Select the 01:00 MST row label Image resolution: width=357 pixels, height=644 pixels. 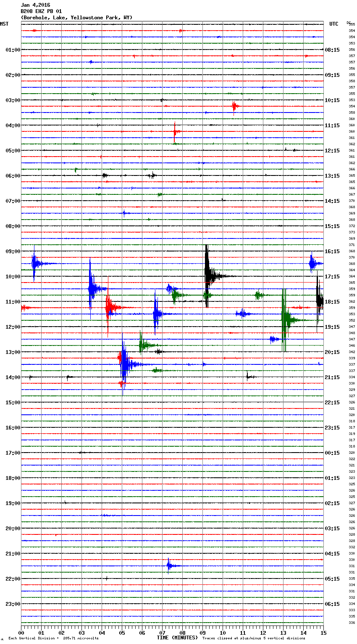click(x=13, y=50)
